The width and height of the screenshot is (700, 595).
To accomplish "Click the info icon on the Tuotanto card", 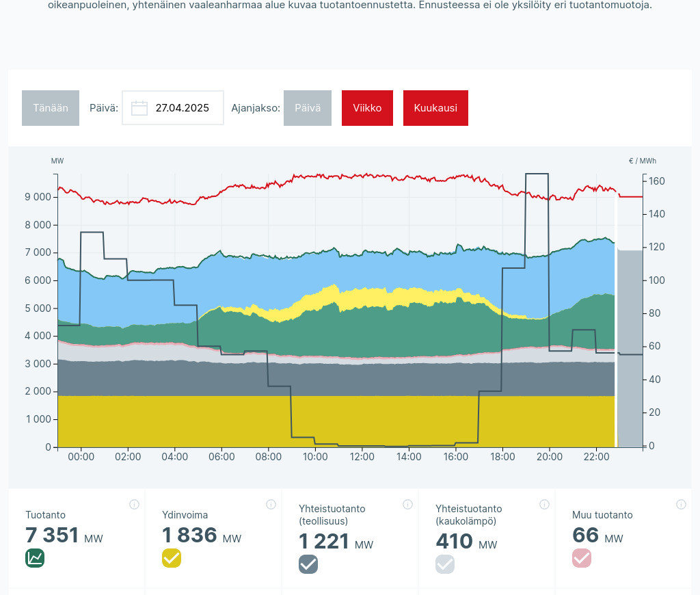I will pyautogui.click(x=134, y=505).
